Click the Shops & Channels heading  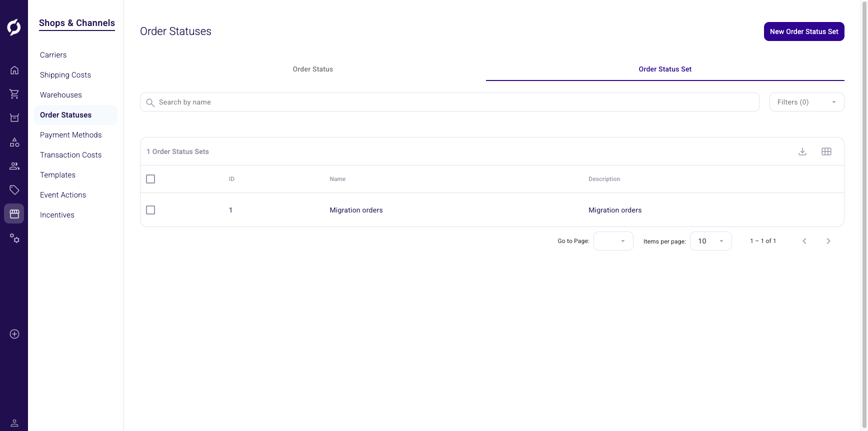click(x=77, y=23)
